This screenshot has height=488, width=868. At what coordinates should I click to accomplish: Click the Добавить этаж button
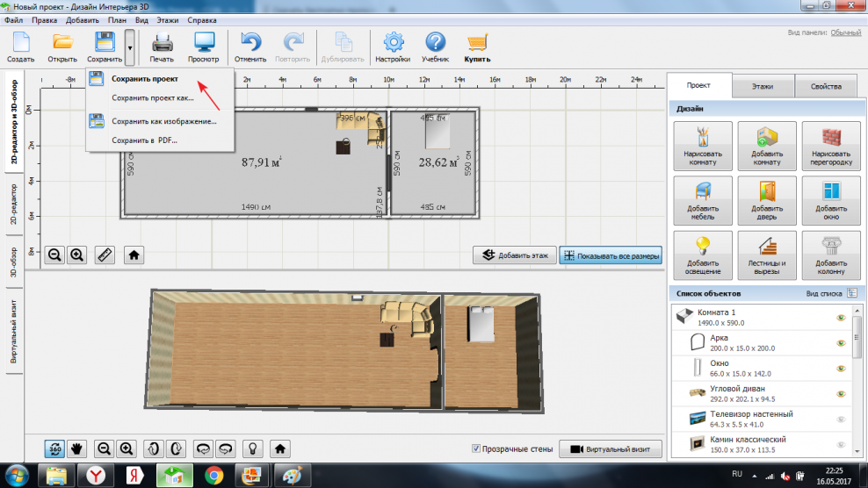(x=514, y=256)
